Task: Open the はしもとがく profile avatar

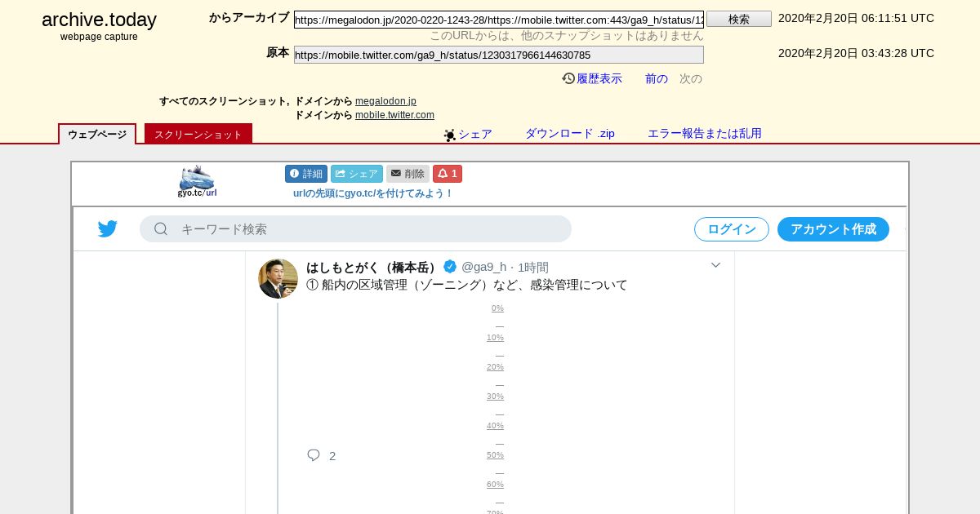Action: (278, 279)
